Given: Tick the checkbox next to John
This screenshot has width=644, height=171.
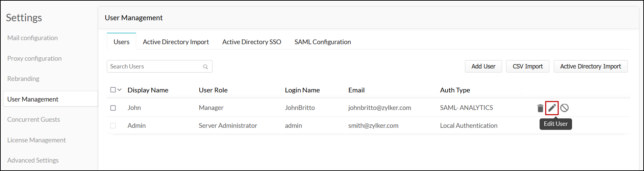Looking at the screenshot, I should coord(113,108).
